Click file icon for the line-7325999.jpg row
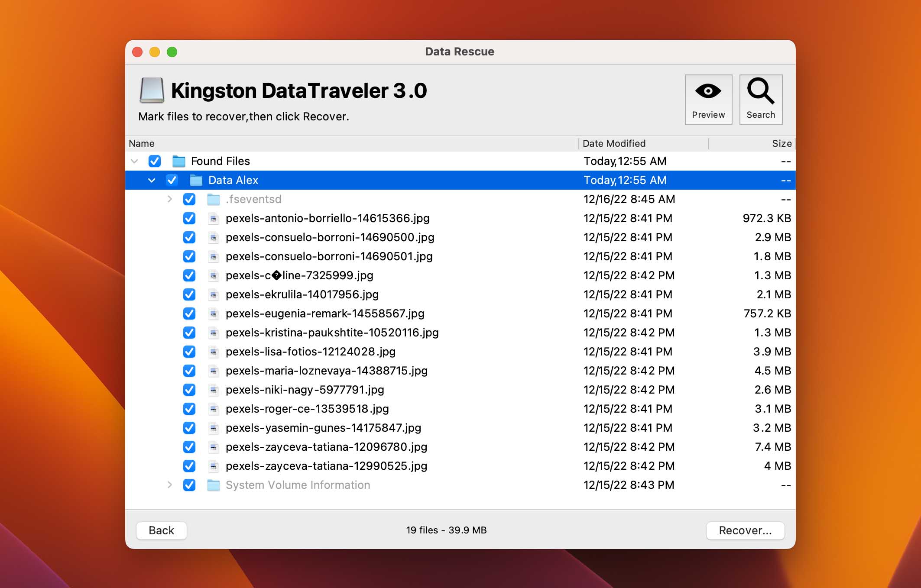Screen dimensions: 921x588 (213, 276)
